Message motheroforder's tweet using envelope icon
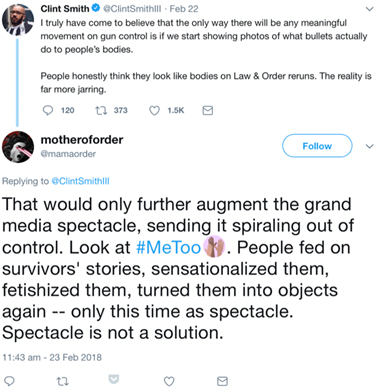This screenshot has height=391, width=379. point(222,381)
